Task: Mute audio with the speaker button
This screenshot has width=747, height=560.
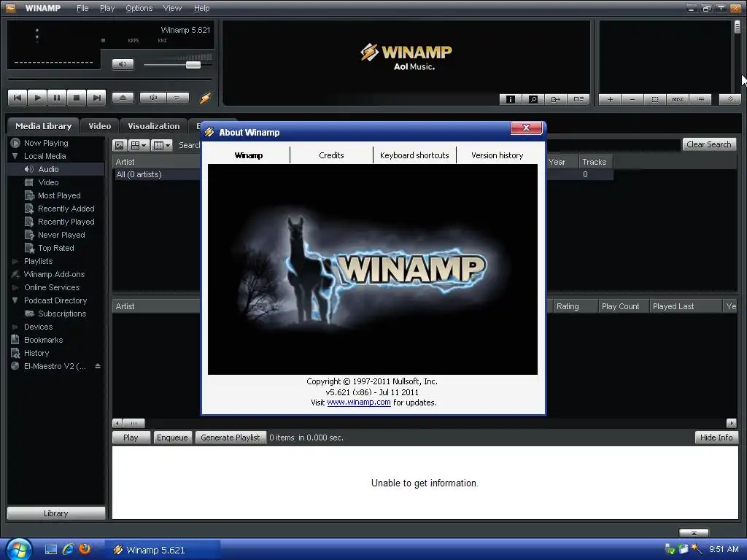Action: [123, 64]
